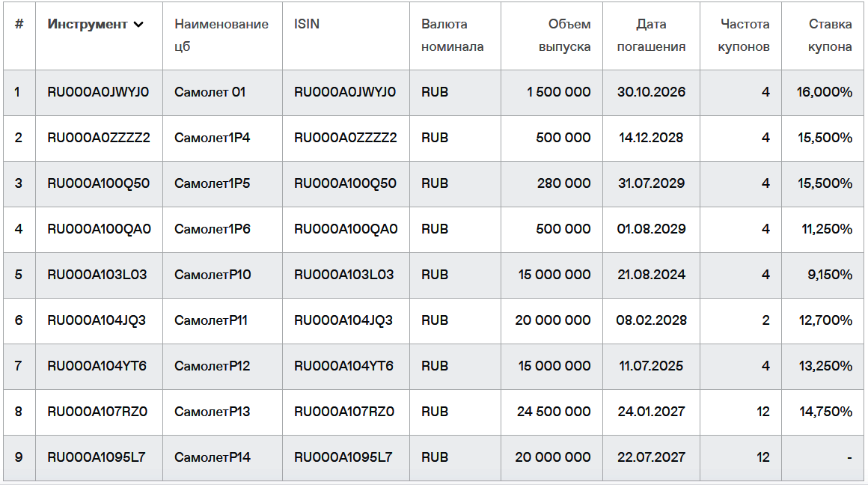Click the Ставка купона column header

[829, 35]
